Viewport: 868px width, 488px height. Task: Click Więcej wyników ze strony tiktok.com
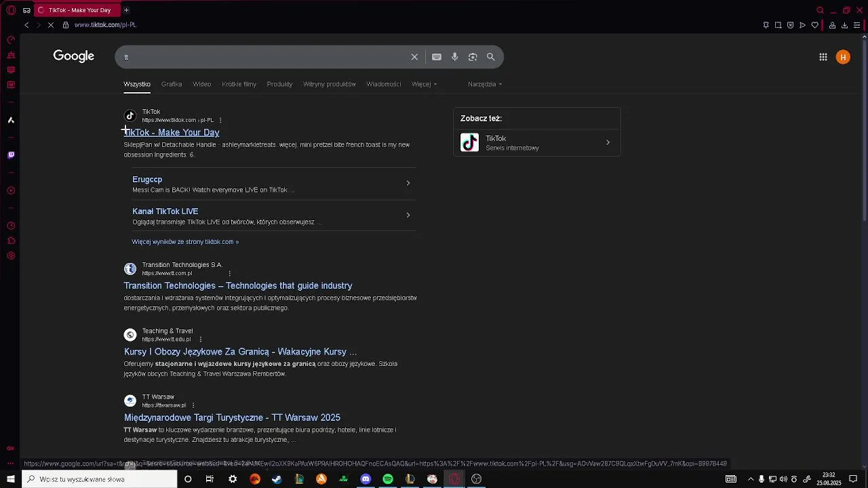[185, 242]
